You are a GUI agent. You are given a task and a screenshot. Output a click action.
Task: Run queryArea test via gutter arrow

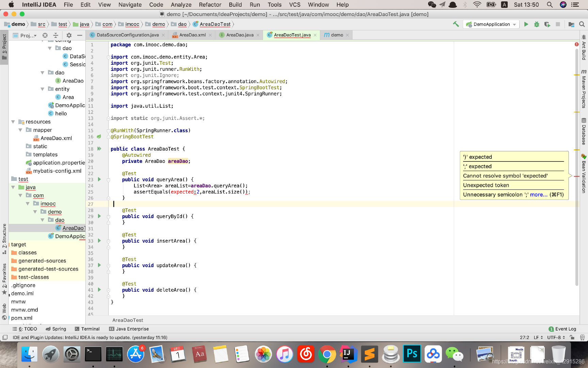tap(99, 179)
